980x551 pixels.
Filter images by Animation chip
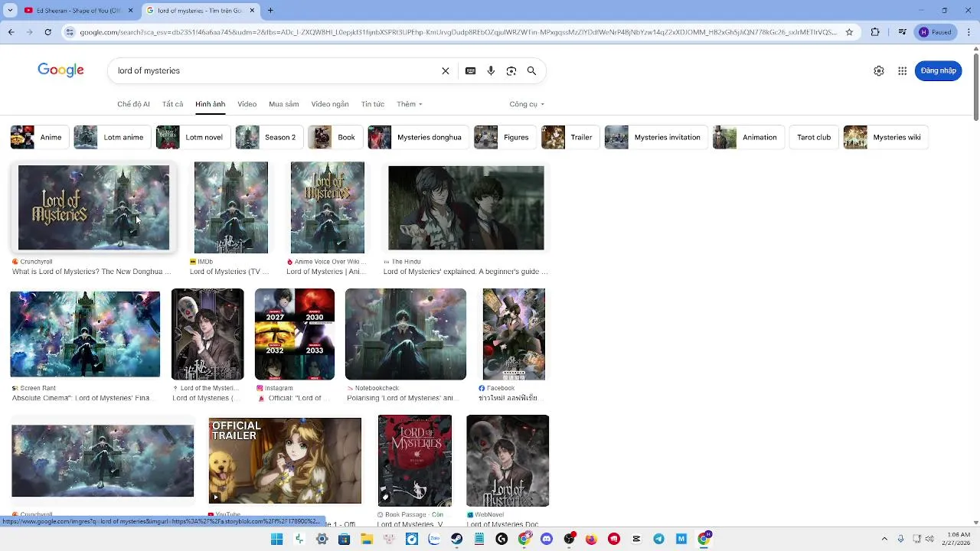(747, 137)
